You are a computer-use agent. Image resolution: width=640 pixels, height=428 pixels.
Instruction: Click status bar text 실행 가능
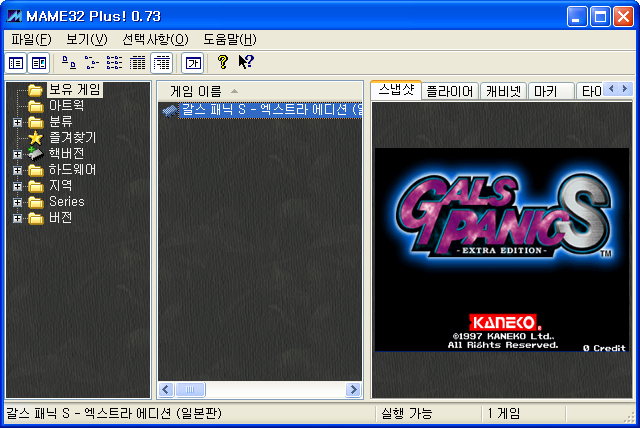(407, 413)
